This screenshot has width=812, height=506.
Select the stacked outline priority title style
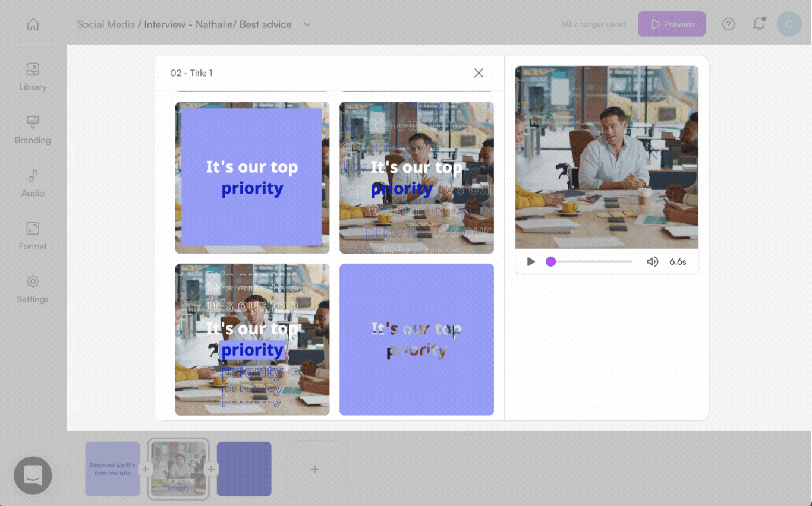252,340
